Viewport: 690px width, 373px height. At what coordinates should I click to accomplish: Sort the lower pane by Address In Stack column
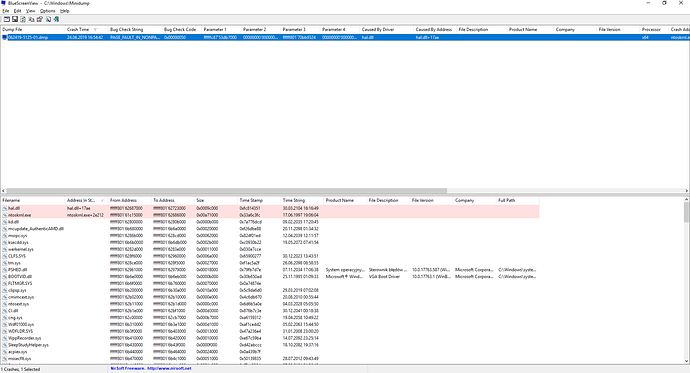86,200
